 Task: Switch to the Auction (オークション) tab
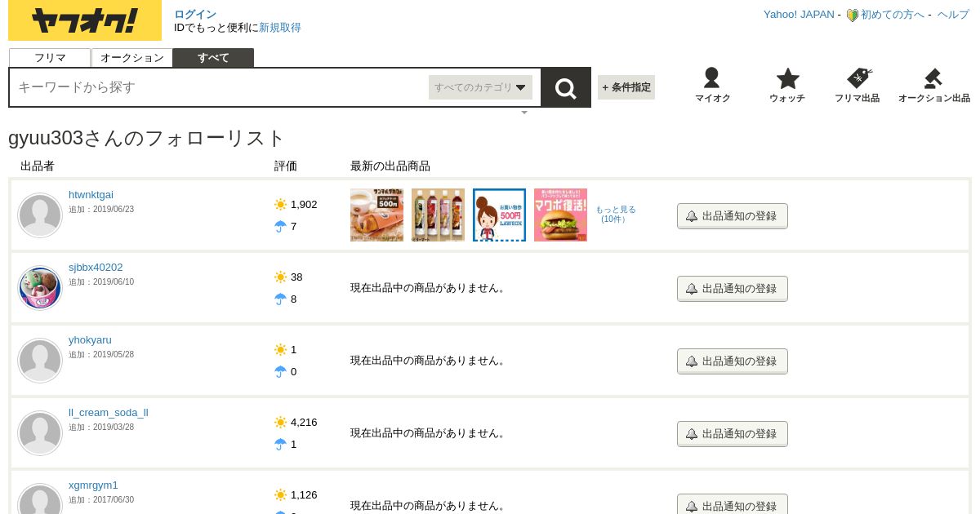coord(132,58)
